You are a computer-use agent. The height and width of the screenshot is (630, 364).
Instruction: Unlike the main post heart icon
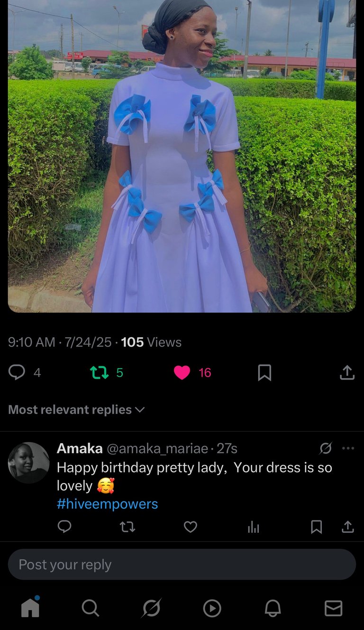tap(182, 373)
